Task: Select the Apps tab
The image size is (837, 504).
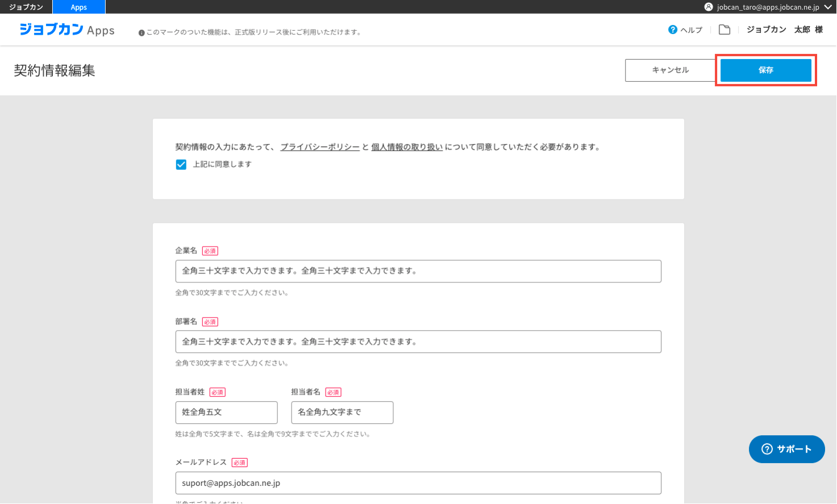Action: [79, 7]
